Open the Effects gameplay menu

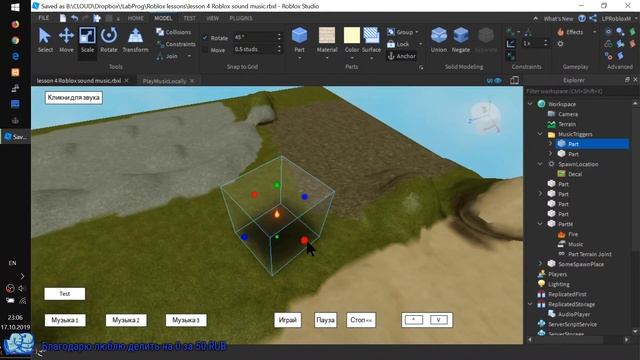coord(571,32)
